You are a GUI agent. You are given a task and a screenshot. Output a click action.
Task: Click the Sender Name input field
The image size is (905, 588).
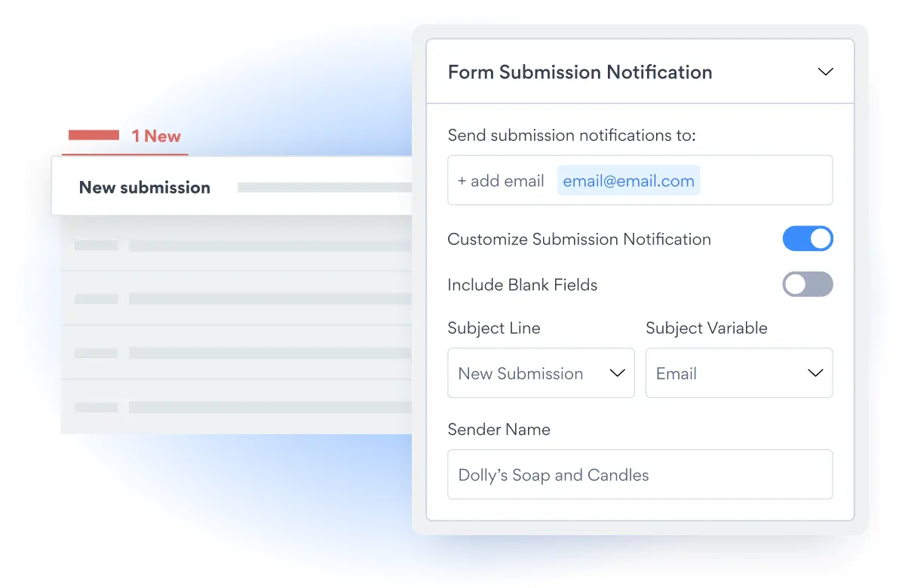click(x=640, y=475)
